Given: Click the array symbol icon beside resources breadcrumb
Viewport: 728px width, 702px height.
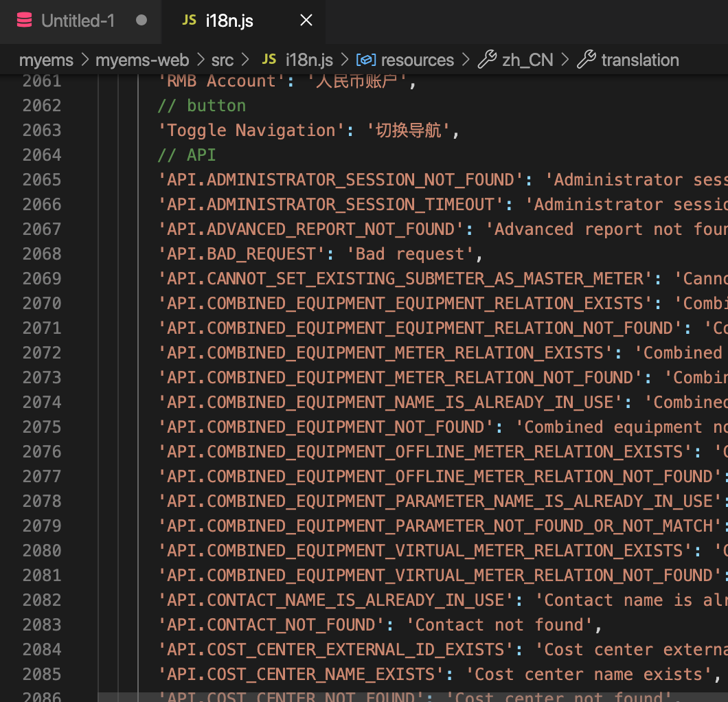Looking at the screenshot, I should coord(366,60).
